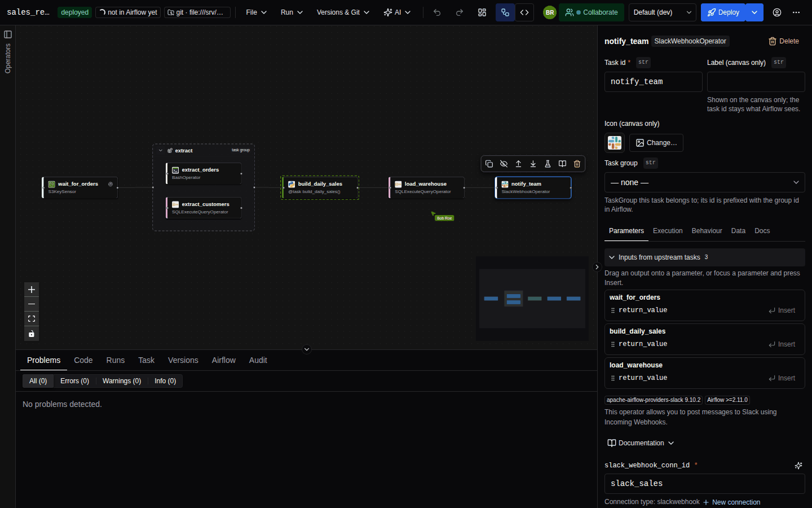Open the Task group dropdown
This screenshot has height=508, width=812.
704,182
